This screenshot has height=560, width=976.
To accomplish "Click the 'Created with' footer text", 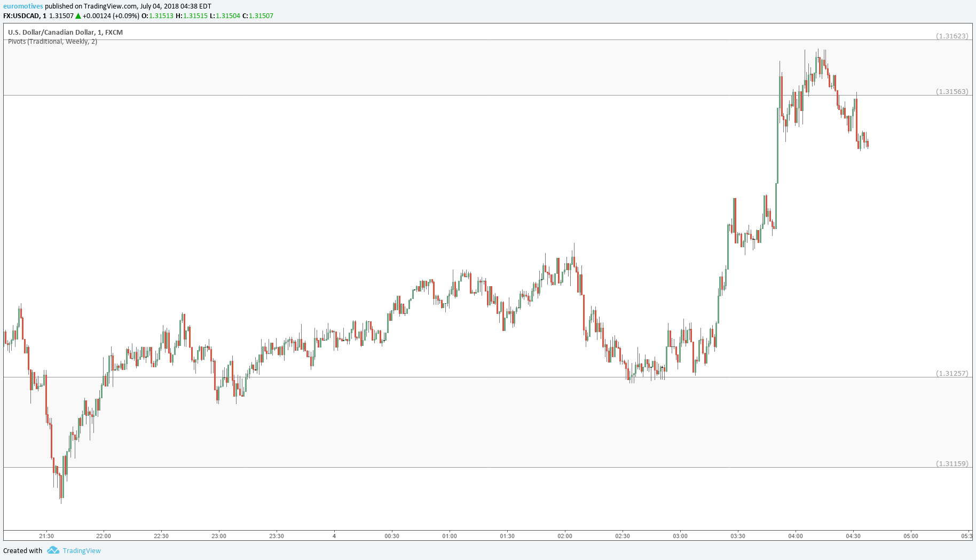I will (23, 551).
